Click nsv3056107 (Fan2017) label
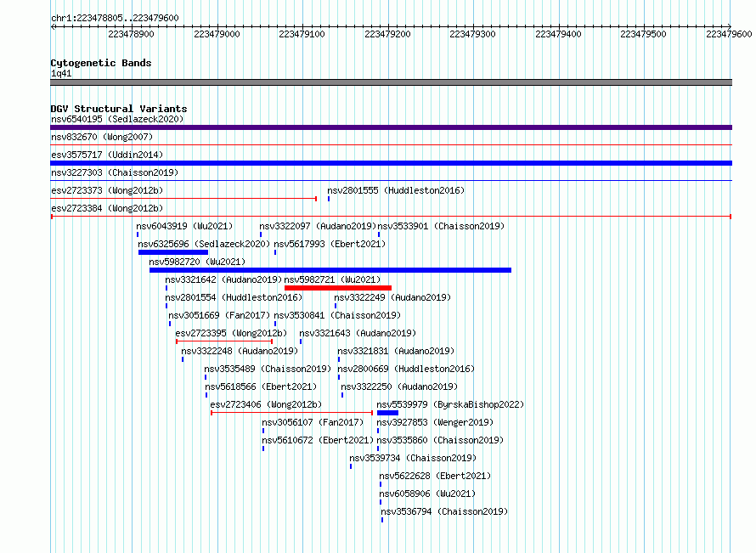756x553 pixels. coord(313,422)
